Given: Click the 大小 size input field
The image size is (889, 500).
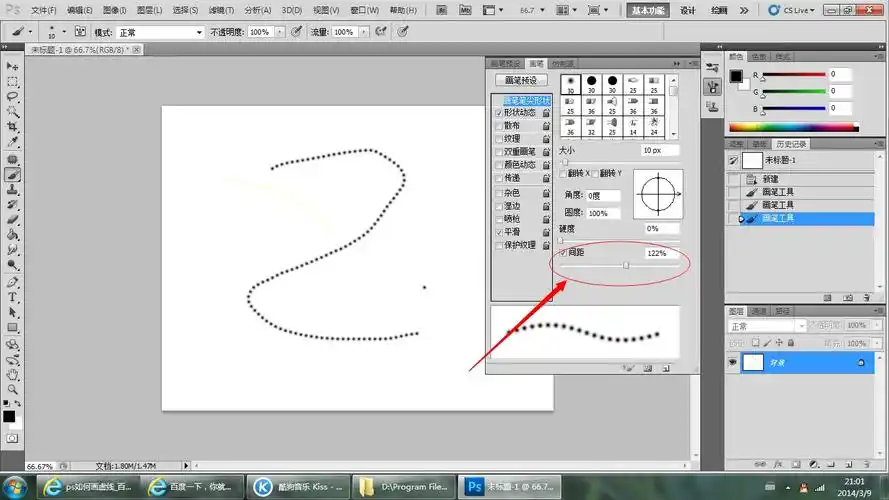Looking at the screenshot, I should pos(660,150).
